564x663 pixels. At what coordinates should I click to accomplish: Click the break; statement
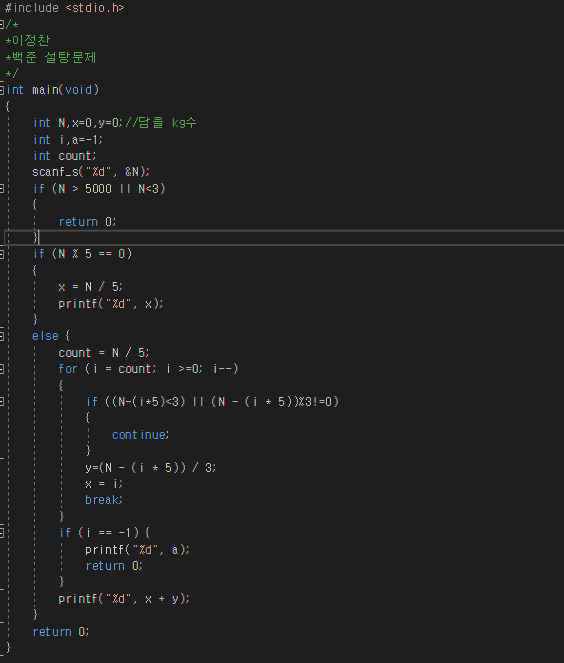coord(104,500)
